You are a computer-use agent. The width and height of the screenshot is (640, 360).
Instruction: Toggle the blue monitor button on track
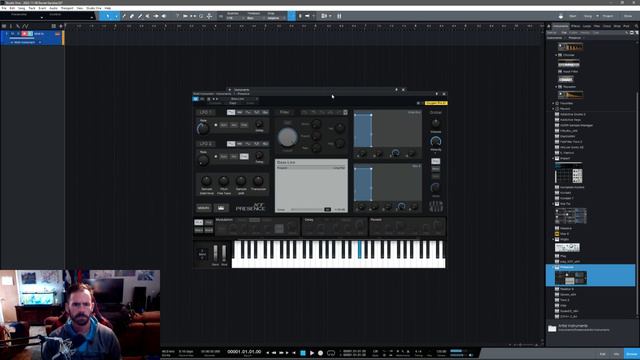pos(30,33)
